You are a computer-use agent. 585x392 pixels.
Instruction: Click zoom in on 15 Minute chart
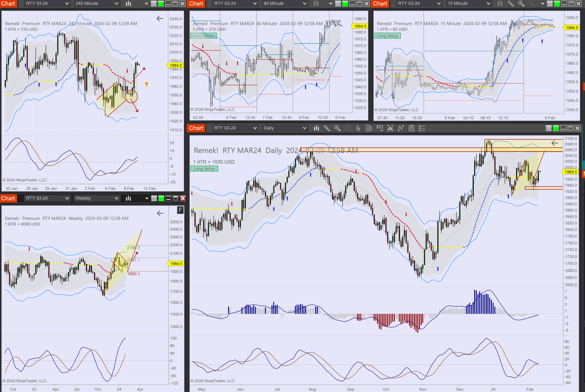521,4
